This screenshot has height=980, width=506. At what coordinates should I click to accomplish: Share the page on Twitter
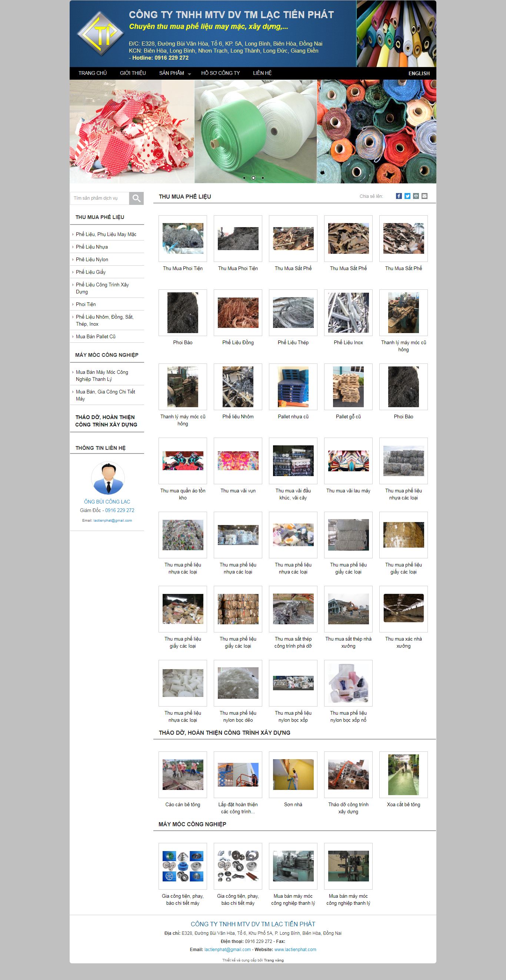point(407,196)
